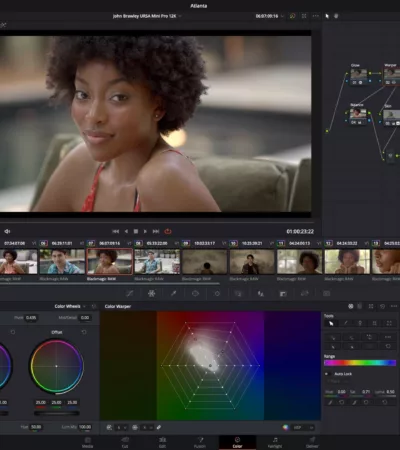
Task: Open the Curves palette
Action: click(129, 293)
